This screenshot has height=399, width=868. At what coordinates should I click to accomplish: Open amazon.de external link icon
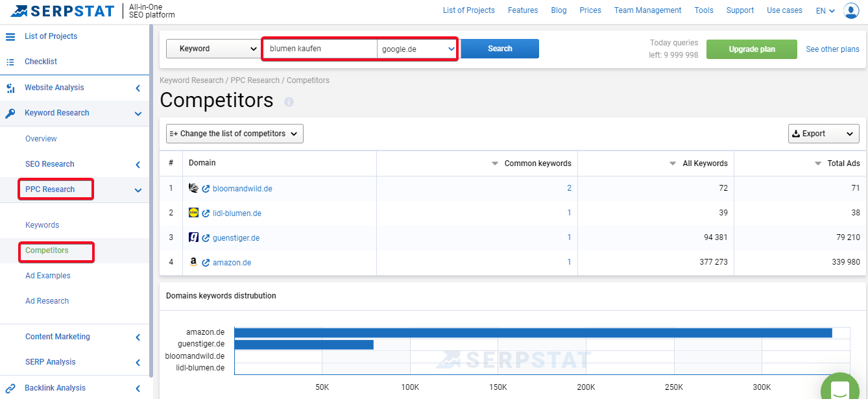click(x=206, y=263)
